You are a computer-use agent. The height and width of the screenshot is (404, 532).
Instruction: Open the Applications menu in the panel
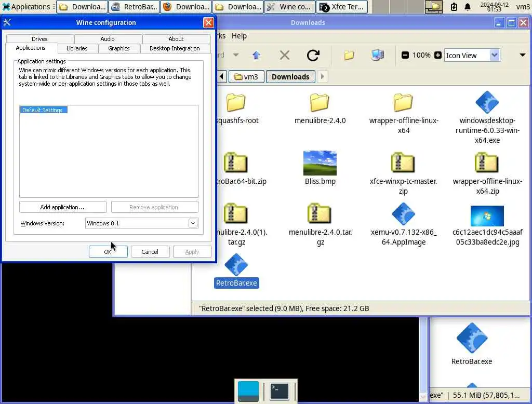point(26,7)
